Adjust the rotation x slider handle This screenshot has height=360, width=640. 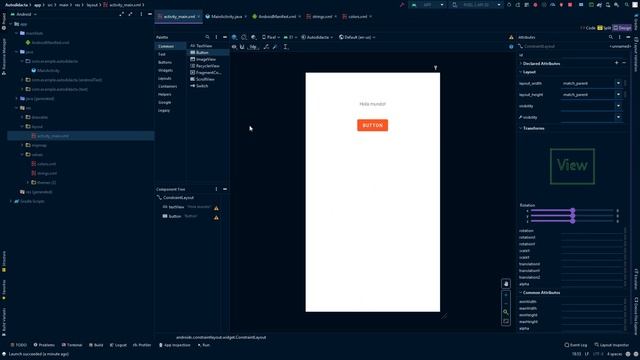pyautogui.click(x=573, y=211)
